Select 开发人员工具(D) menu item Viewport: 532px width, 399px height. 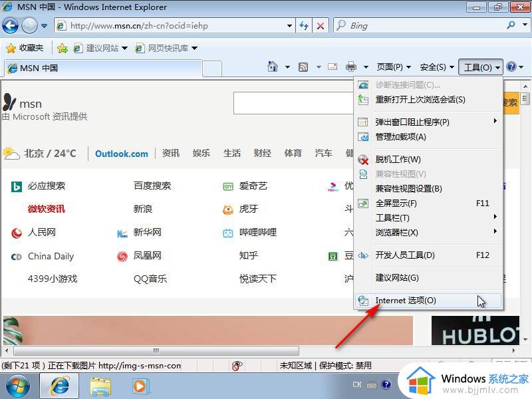(x=428, y=255)
